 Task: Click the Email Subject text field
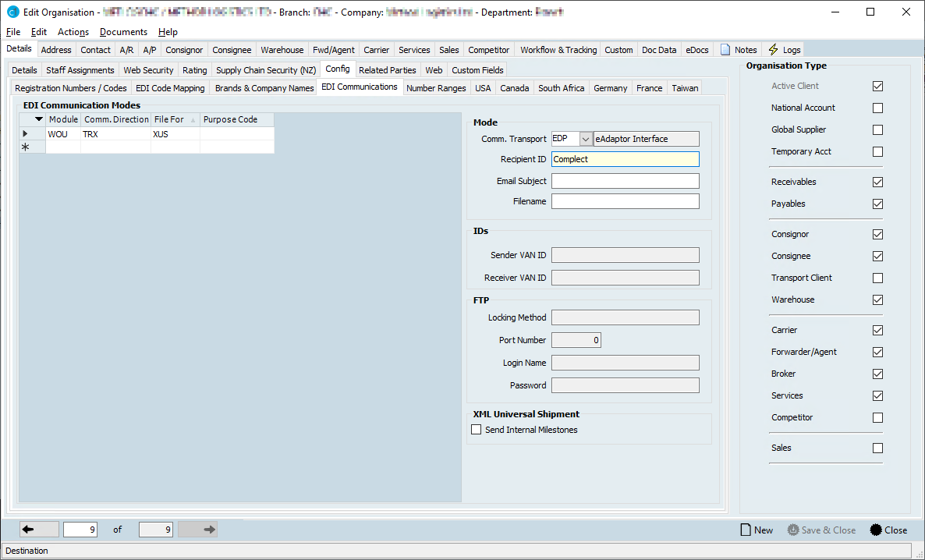625,181
